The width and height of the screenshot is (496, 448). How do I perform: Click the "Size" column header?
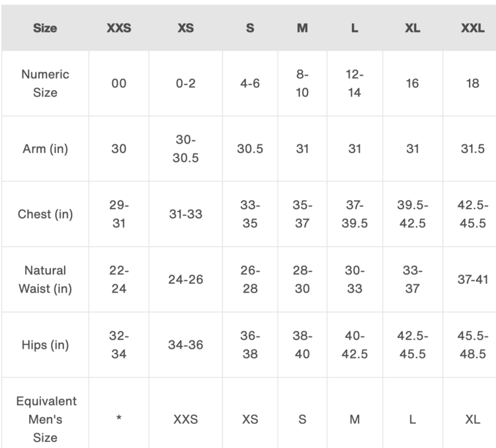(x=45, y=28)
